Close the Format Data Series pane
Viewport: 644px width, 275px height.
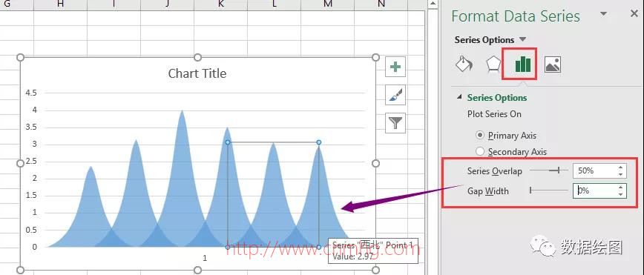point(634,13)
